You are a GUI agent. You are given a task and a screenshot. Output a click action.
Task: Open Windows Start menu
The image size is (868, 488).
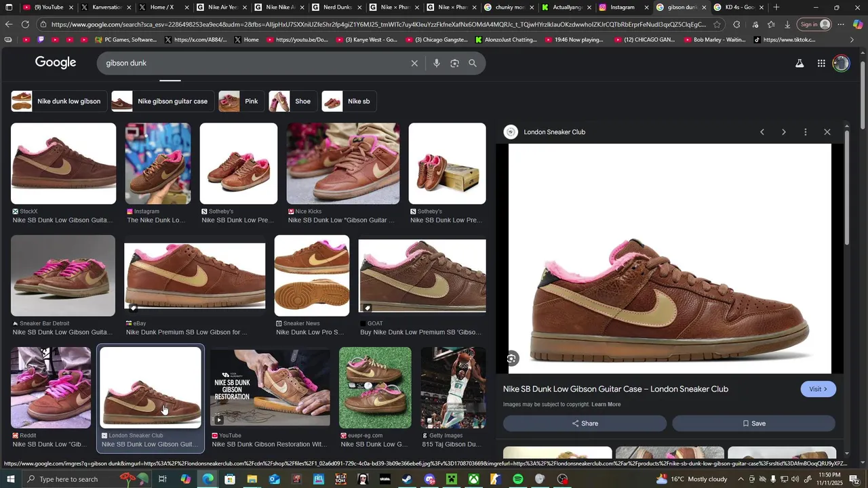coord(10,479)
